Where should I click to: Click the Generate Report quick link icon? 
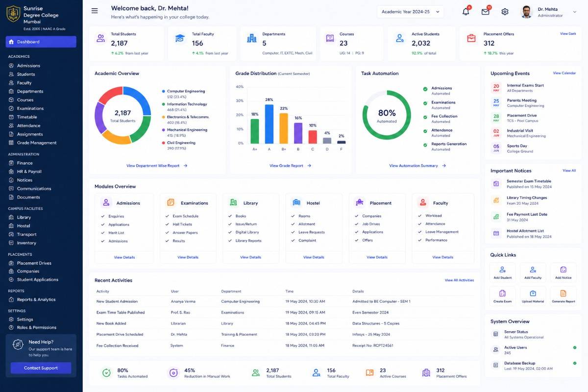pyautogui.click(x=563, y=293)
